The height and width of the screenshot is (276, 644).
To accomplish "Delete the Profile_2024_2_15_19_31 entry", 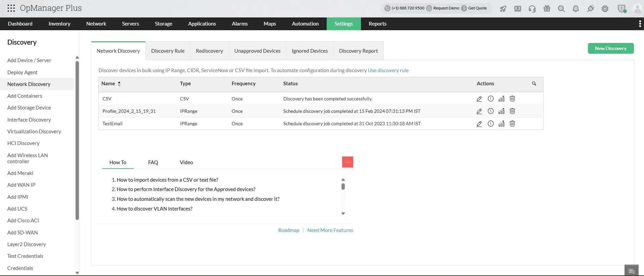I will [x=512, y=111].
